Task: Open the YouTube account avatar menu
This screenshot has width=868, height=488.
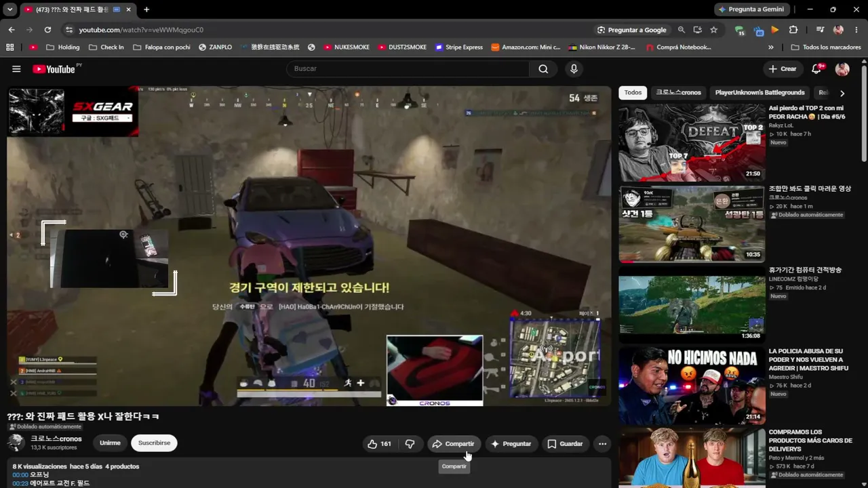Action: coord(842,68)
